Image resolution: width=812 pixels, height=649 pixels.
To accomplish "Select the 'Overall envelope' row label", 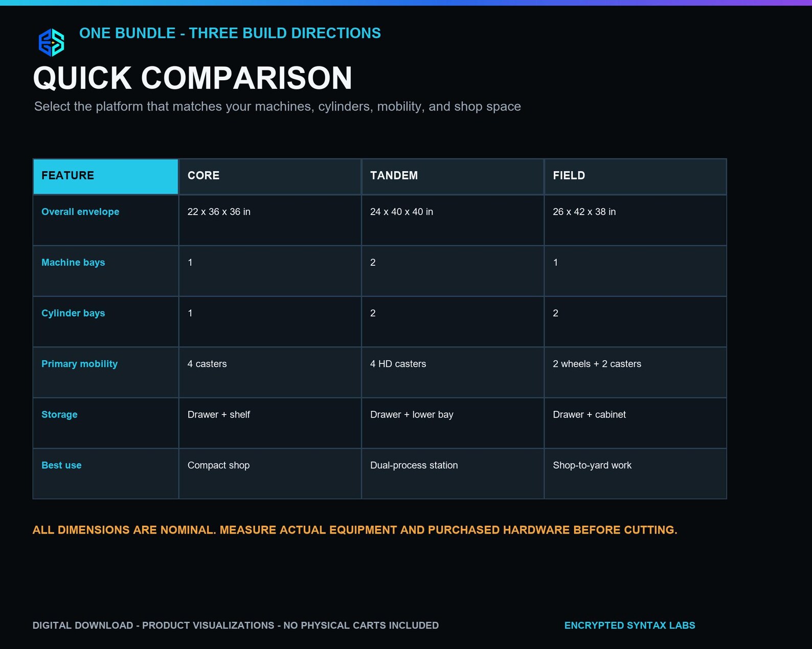I will (80, 212).
